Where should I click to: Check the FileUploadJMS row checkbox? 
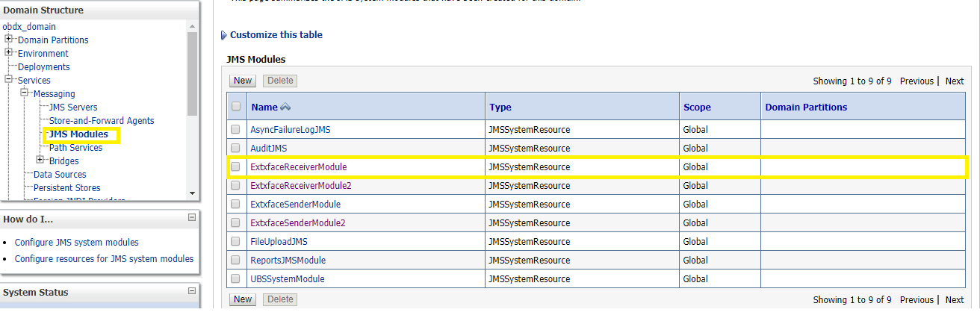pyautogui.click(x=236, y=241)
